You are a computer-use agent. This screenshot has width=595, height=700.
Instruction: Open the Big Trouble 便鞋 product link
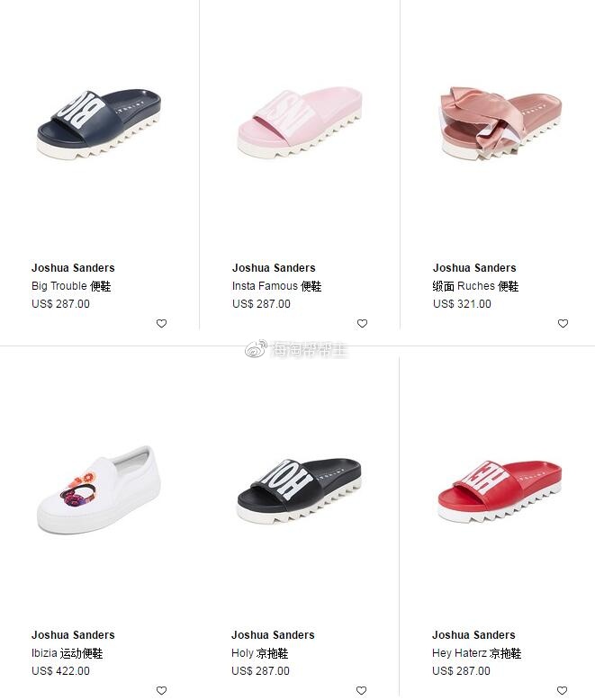[71, 286]
